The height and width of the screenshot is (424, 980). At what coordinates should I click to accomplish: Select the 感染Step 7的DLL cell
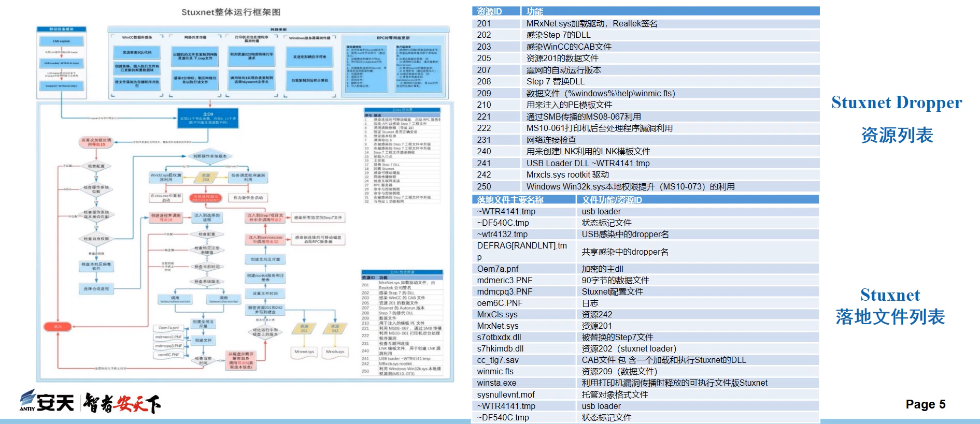671,35
